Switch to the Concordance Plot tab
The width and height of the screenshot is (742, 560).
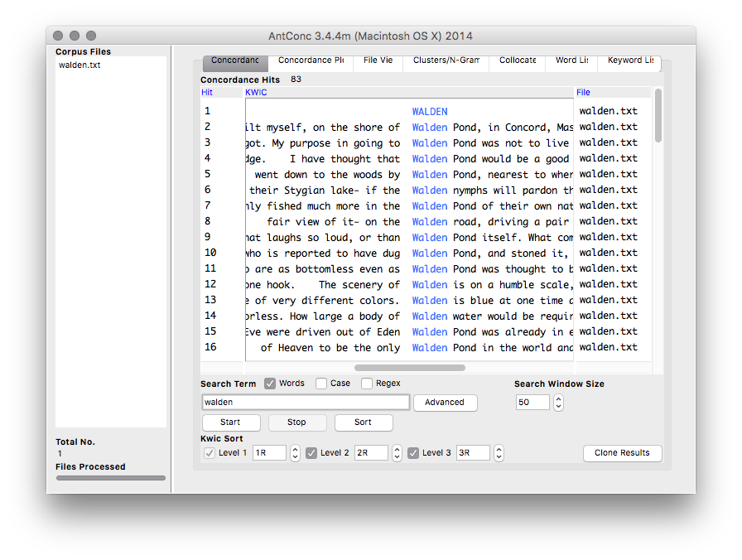tap(311, 60)
